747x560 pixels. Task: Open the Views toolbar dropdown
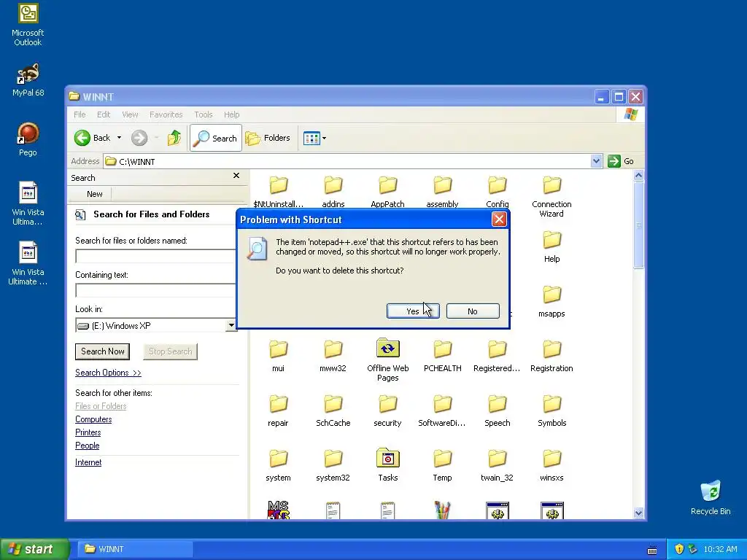[x=315, y=138]
